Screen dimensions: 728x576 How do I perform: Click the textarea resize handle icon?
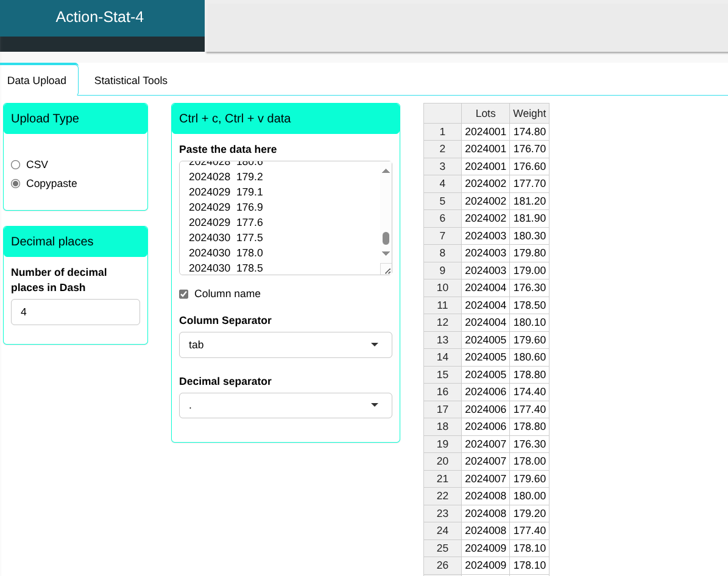(x=386, y=269)
